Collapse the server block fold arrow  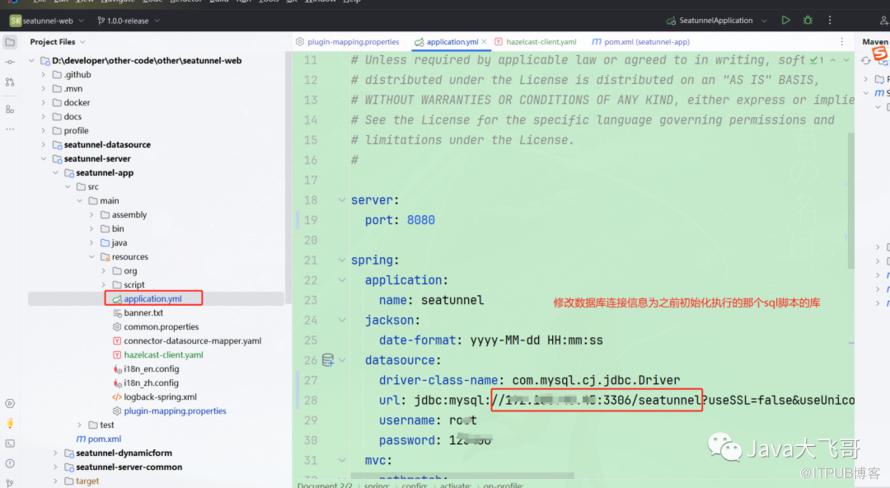coord(339,200)
